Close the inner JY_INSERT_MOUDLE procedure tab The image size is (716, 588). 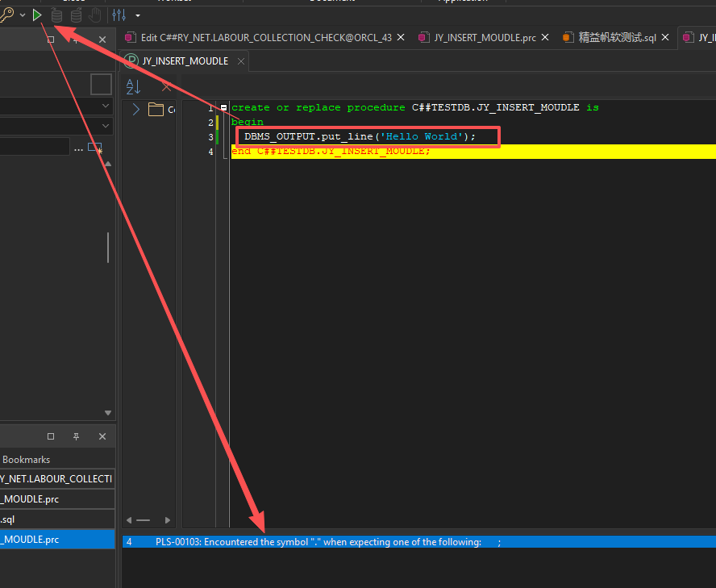coord(241,61)
